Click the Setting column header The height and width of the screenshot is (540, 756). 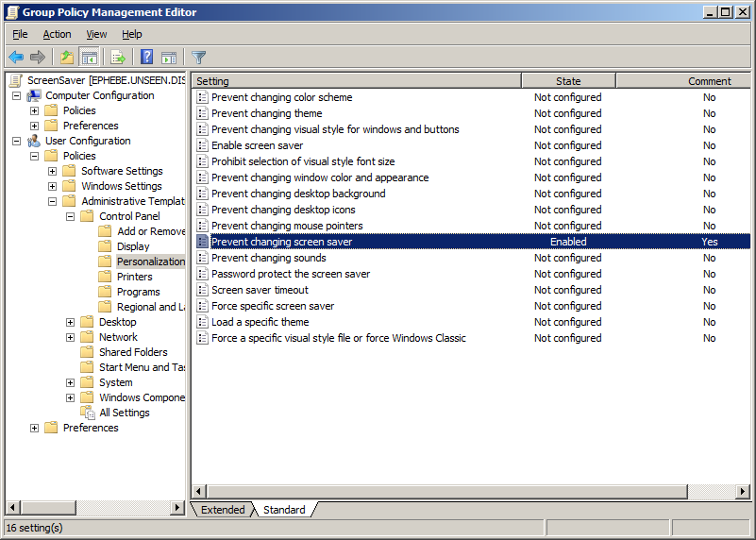pos(356,81)
